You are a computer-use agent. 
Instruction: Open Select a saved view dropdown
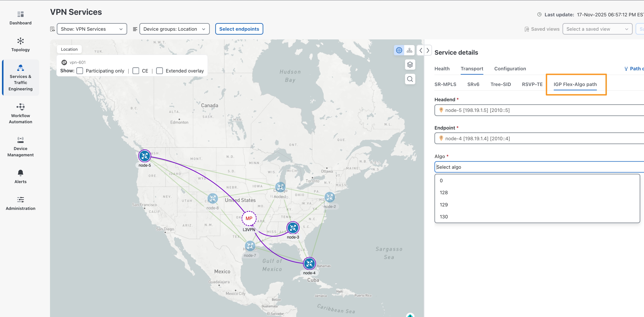(x=597, y=29)
